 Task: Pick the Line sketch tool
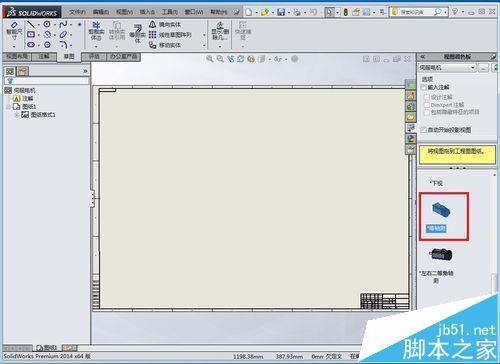point(31,24)
